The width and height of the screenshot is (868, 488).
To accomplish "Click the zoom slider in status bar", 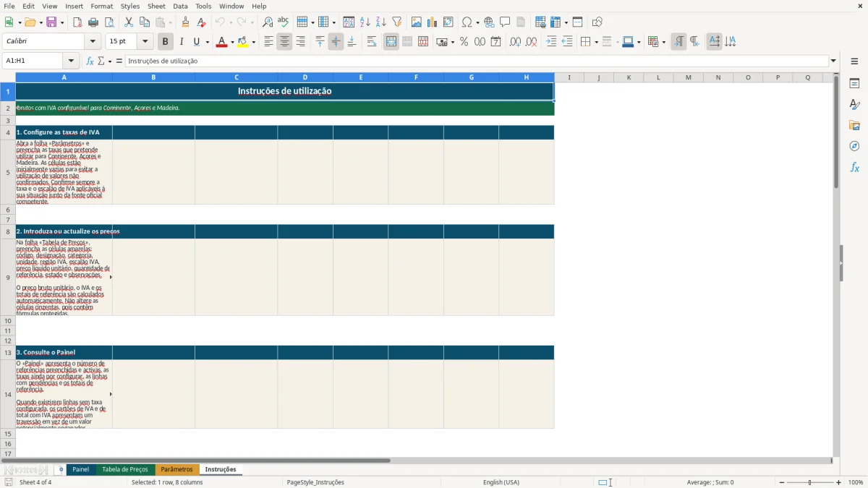I will pyautogui.click(x=809, y=482).
